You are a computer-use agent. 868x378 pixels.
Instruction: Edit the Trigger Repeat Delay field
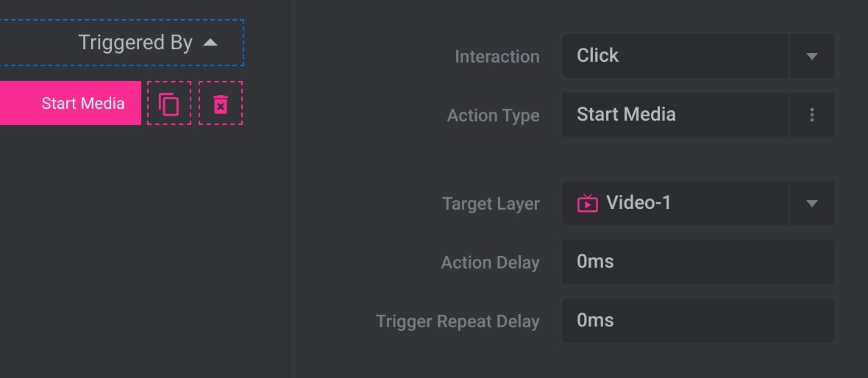click(x=698, y=321)
